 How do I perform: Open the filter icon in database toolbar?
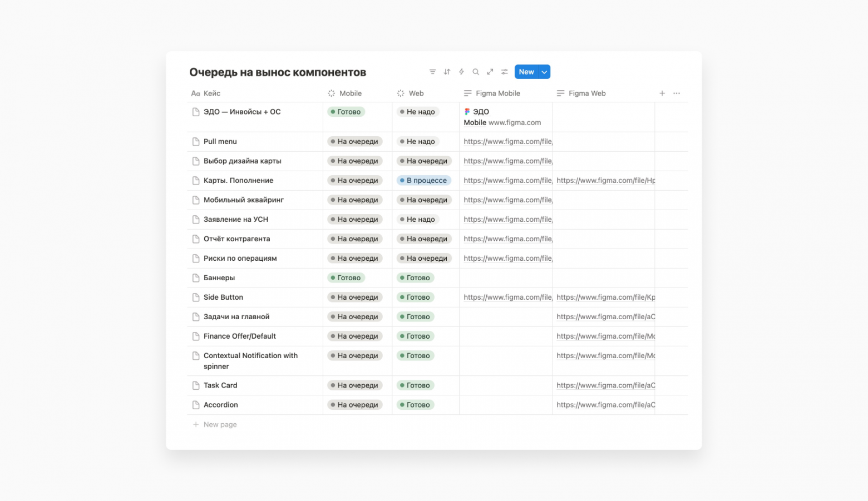(432, 72)
